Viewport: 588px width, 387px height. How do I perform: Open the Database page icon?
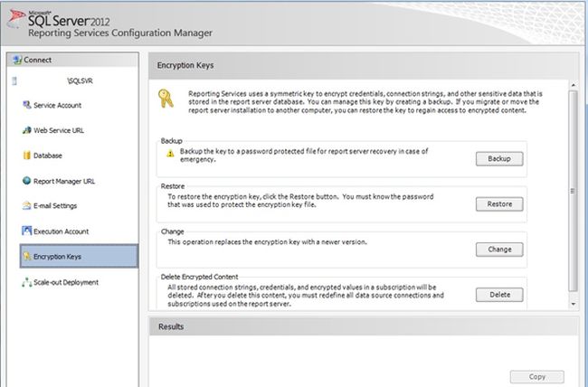[x=26, y=156]
